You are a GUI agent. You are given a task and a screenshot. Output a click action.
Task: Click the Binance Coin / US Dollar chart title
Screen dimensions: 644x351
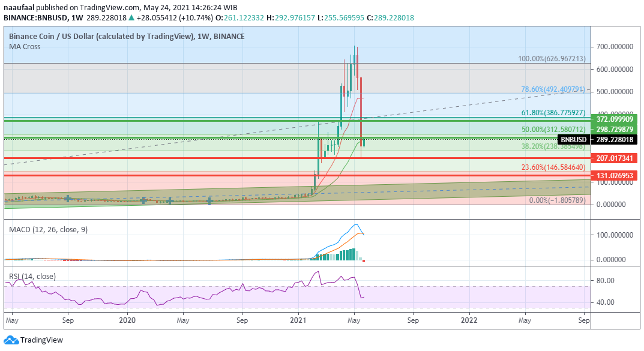tap(127, 36)
